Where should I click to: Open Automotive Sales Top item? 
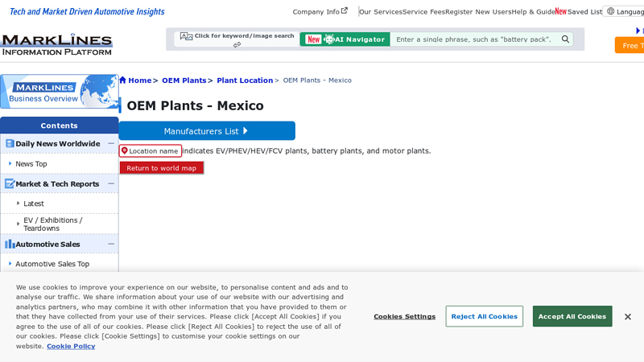(x=52, y=264)
